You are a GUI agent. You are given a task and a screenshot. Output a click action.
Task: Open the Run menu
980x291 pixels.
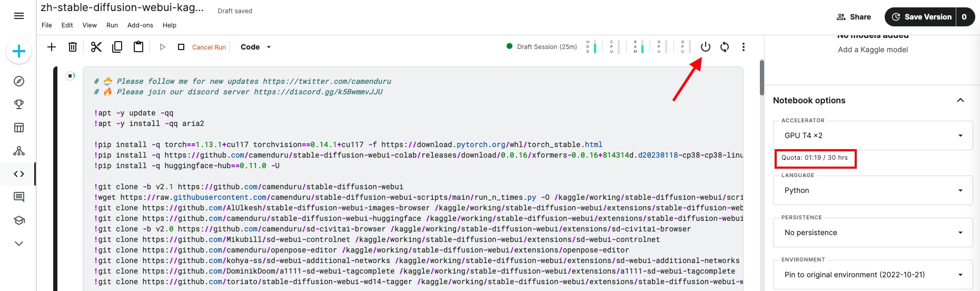point(112,25)
